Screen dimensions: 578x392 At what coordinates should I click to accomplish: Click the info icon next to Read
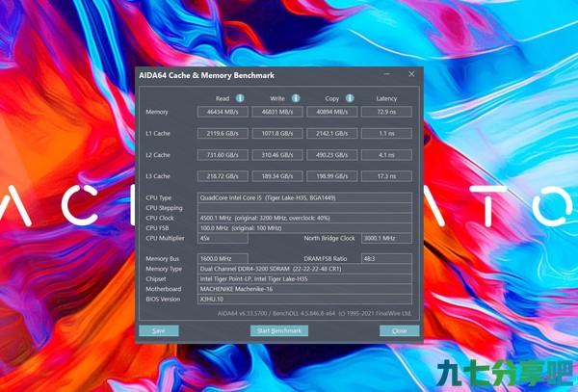pos(240,98)
